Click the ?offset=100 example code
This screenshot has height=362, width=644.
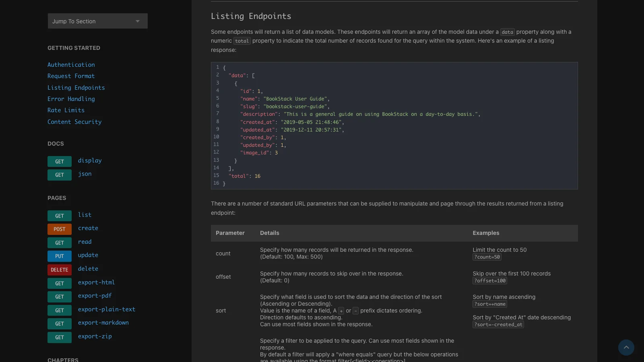click(x=490, y=281)
